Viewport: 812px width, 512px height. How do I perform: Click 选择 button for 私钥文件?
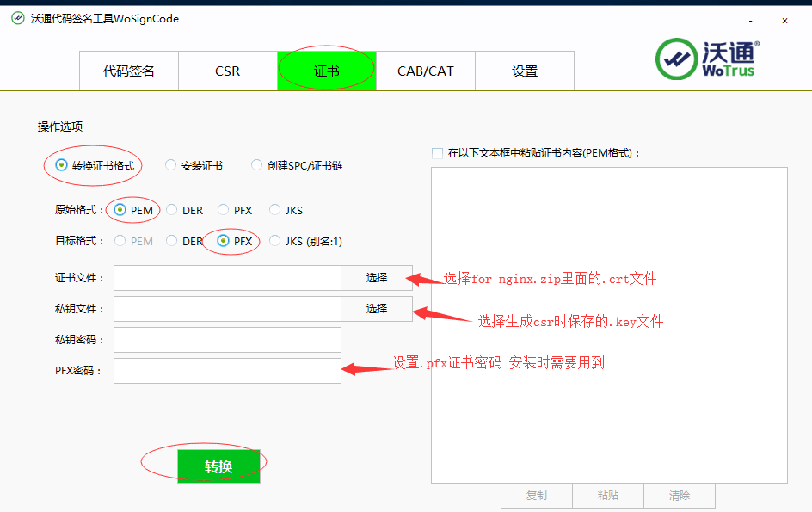(377, 309)
